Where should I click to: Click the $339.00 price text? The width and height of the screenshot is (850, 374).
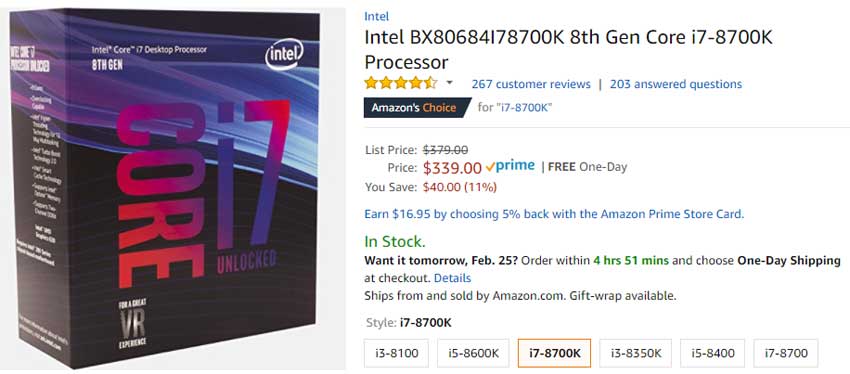452,168
